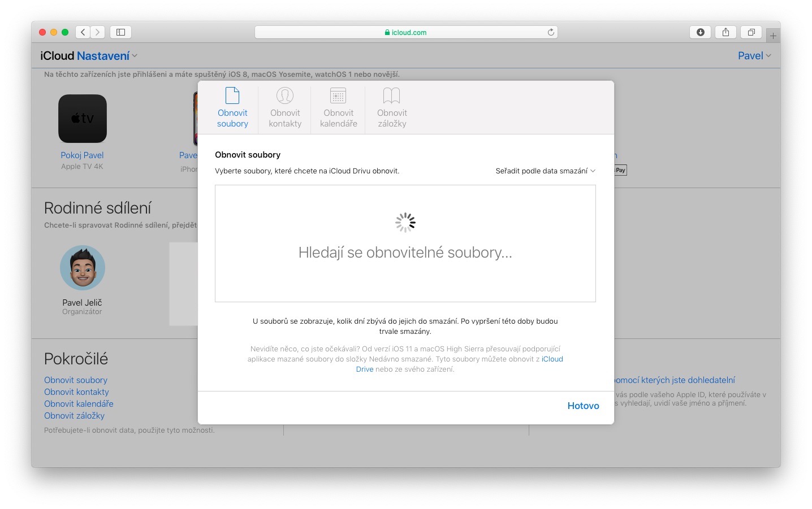Open the Nastavení dropdown next to iCloud
Screen dimensions: 812x509
click(107, 56)
